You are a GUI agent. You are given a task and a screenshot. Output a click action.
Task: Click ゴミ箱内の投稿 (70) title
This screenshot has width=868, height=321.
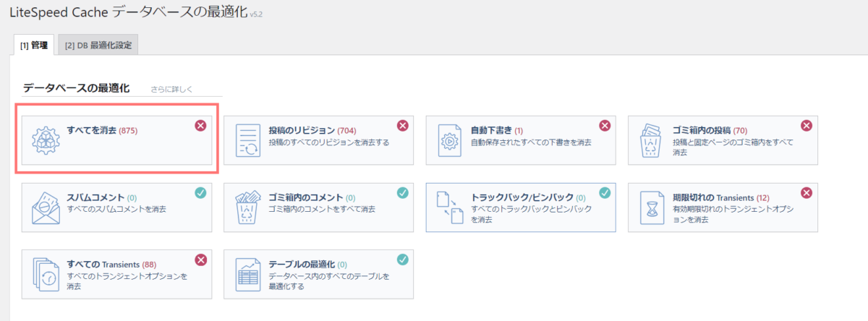click(710, 131)
